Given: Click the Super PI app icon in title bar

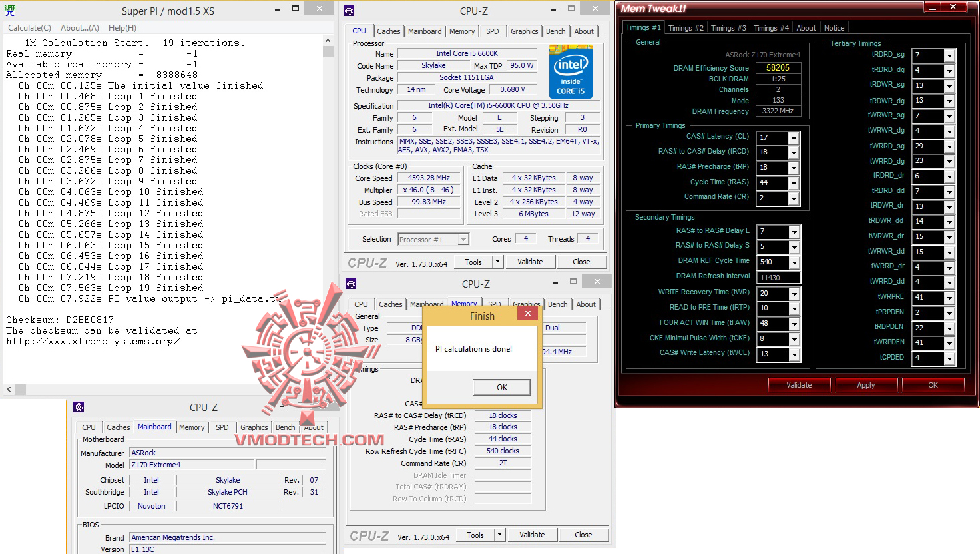Looking at the screenshot, I should coord(9,11).
